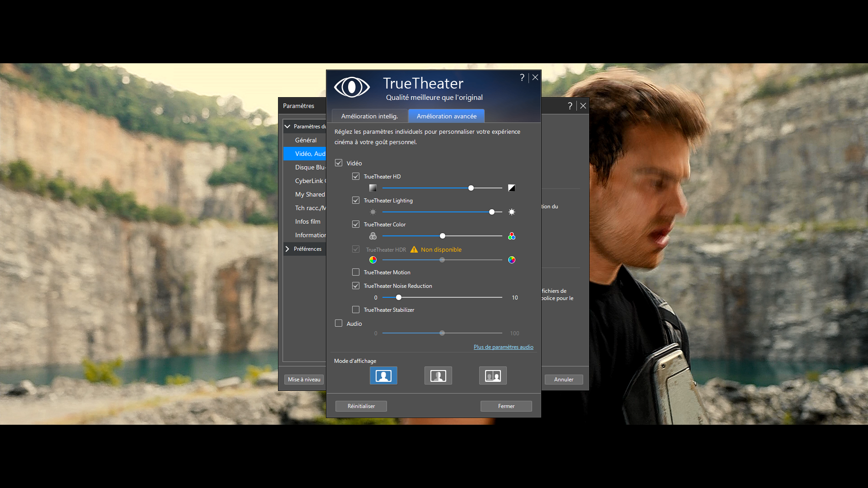Disable TrueTheater Color checkbox
The image size is (868, 488).
tap(356, 224)
